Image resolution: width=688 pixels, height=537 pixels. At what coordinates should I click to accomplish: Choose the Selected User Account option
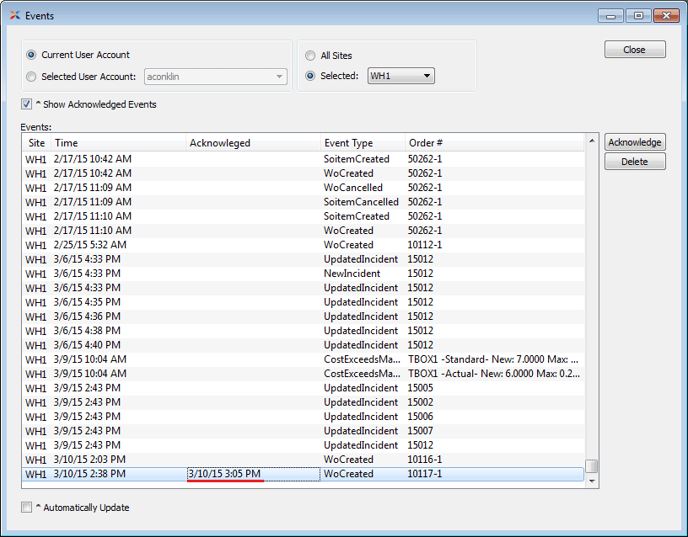click(32, 76)
